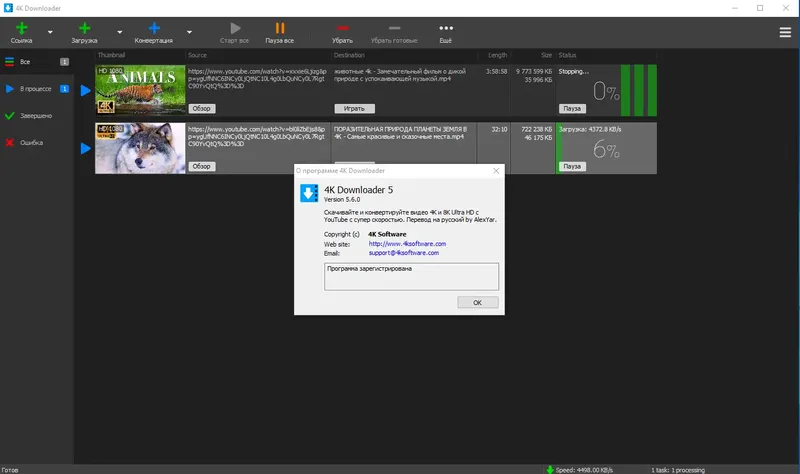Click the support@4ksoftware.com email link
The height and width of the screenshot is (474, 800).
click(x=404, y=253)
